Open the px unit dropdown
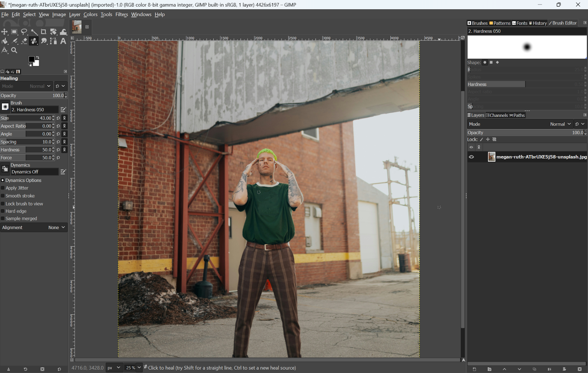The image size is (588, 373). (x=114, y=367)
